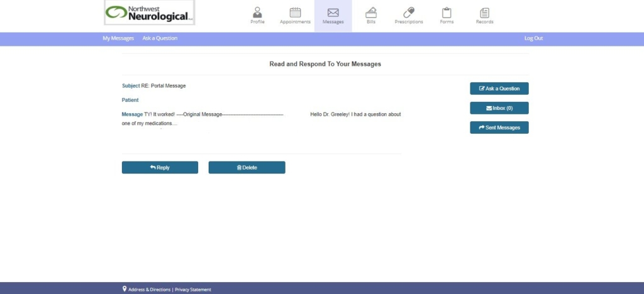This screenshot has width=644, height=294.
Task: Open the Privacy Statement footer link
Action: click(x=193, y=290)
